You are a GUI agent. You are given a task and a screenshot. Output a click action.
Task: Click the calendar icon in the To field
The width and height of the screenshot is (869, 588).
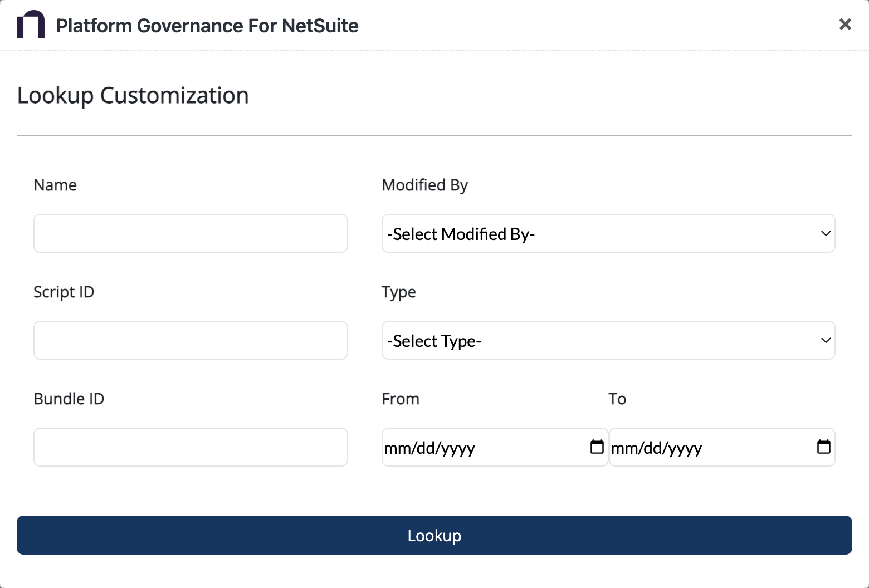[824, 447]
